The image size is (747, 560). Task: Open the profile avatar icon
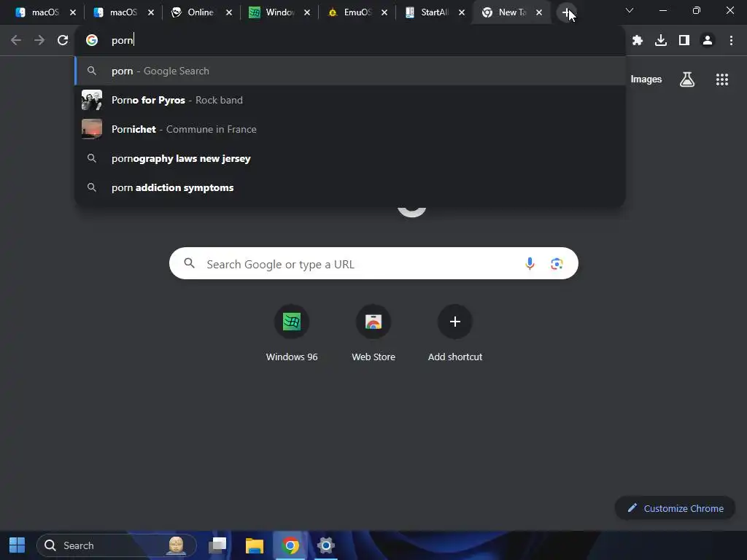(x=708, y=41)
